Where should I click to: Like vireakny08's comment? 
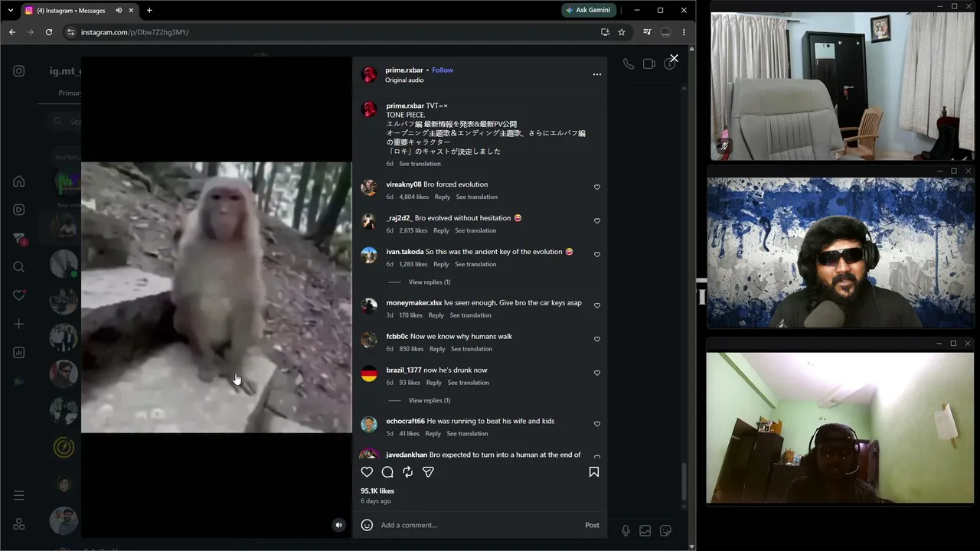point(597,187)
